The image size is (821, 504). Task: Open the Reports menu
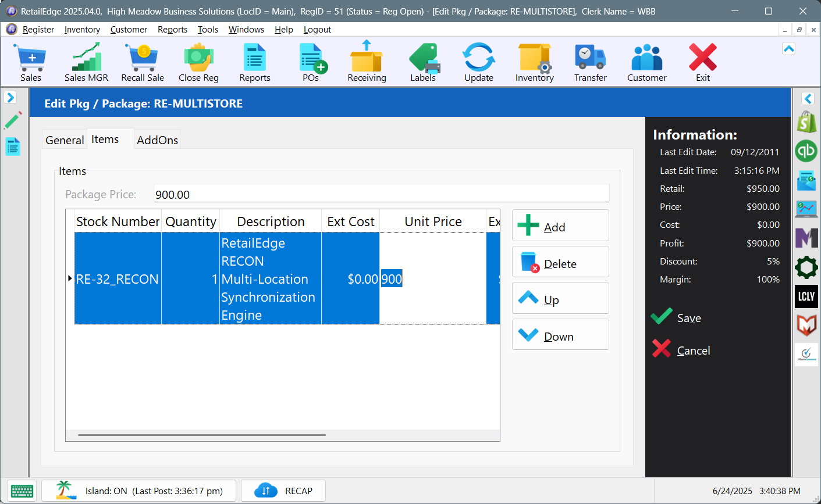pyautogui.click(x=172, y=30)
